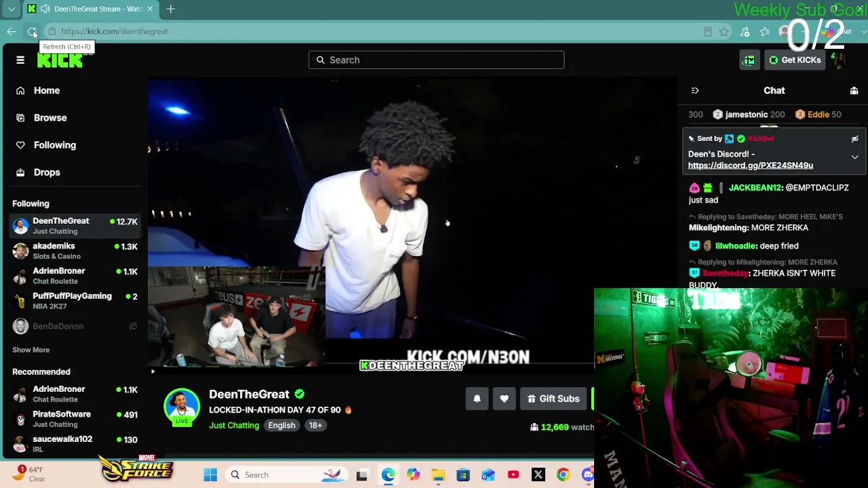This screenshot has width=868, height=488.
Task: Open offline BenDaDonnn channel
Action: tap(74, 326)
